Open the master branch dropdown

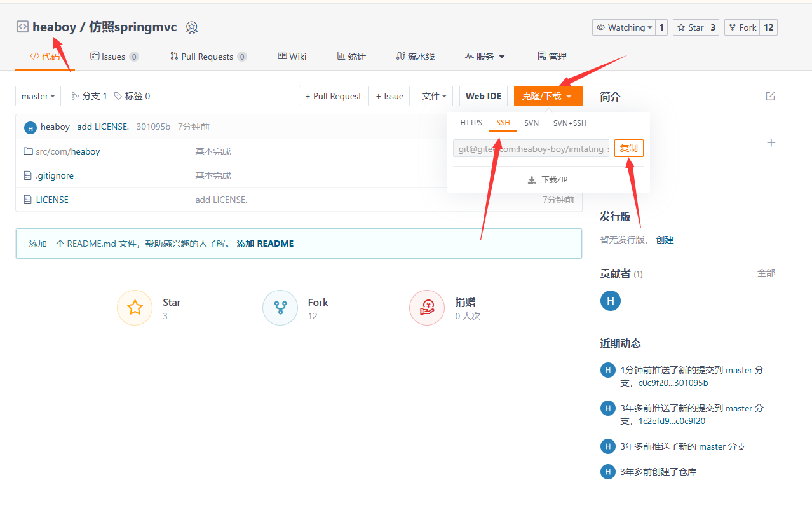point(38,96)
